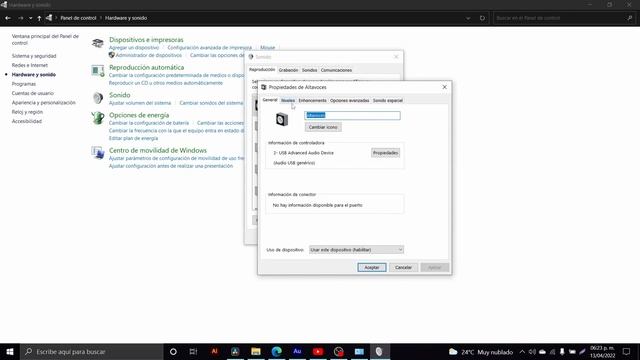The width and height of the screenshot is (640, 360).
Task: Switch to the Niveles tab
Action: pyautogui.click(x=288, y=100)
